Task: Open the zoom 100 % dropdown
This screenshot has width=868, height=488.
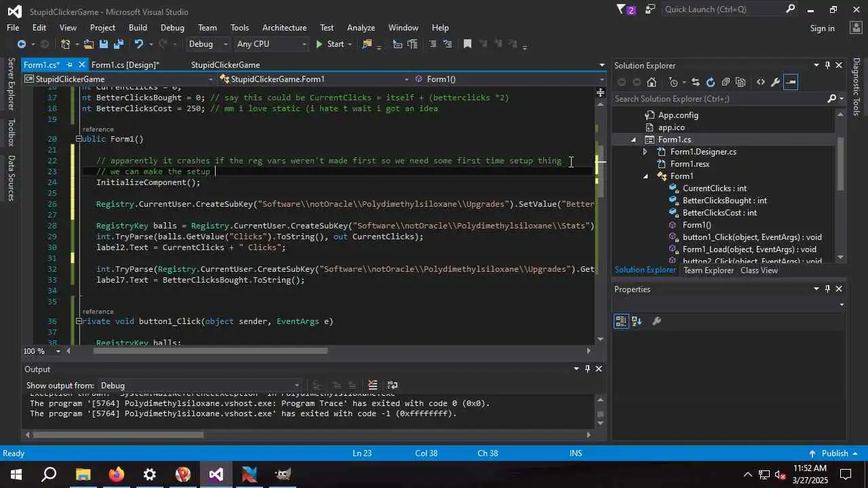Action: 58,351
